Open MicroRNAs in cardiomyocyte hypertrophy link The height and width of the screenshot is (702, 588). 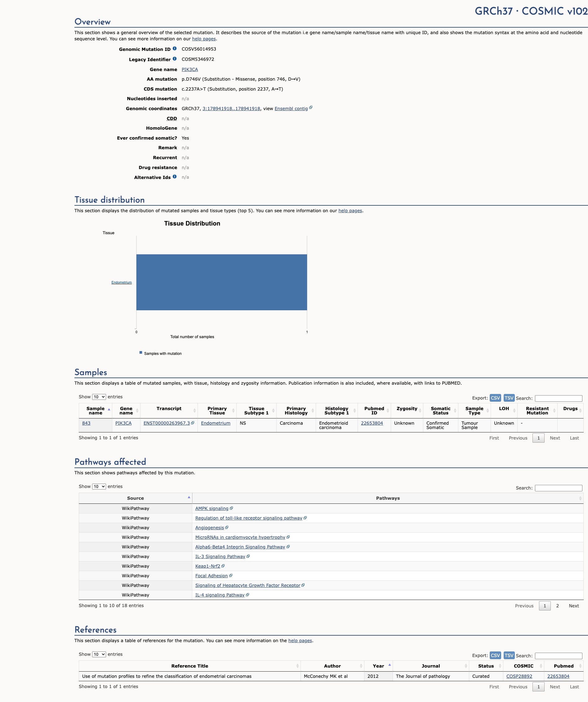(x=240, y=537)
